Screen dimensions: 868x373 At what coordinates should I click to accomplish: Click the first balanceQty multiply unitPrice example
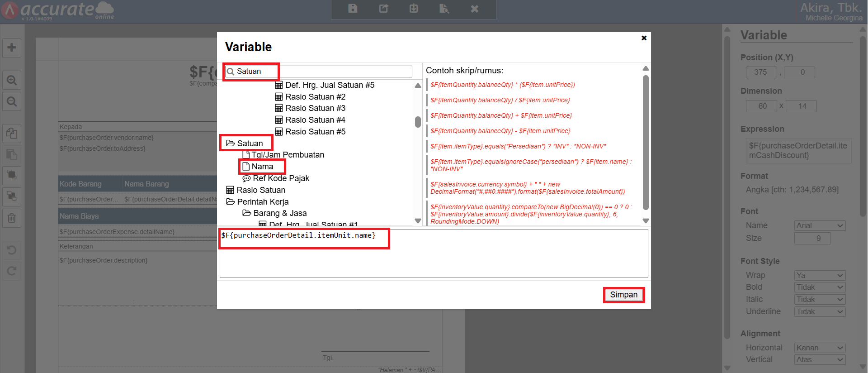(502, 85)
